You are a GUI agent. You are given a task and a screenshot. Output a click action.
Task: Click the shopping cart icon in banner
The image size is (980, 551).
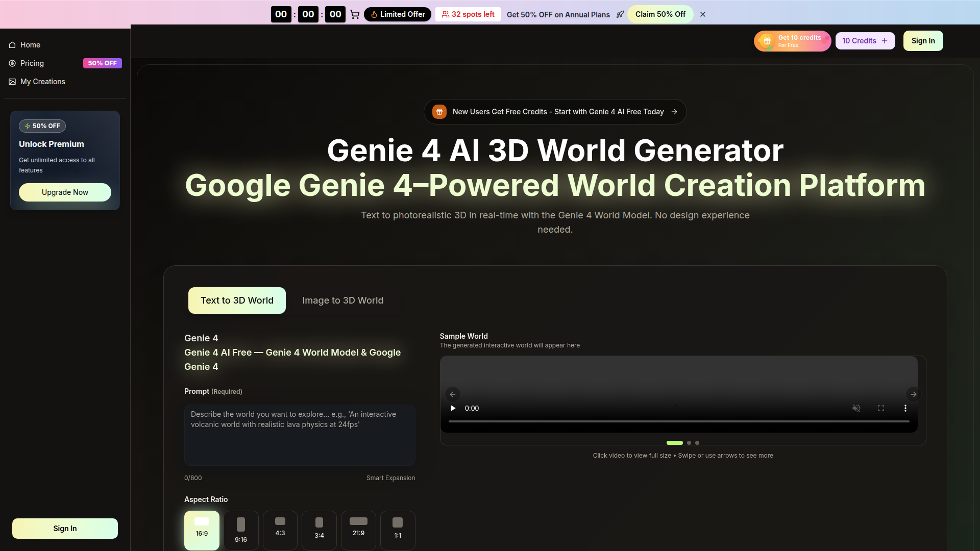tap(355, 14)
